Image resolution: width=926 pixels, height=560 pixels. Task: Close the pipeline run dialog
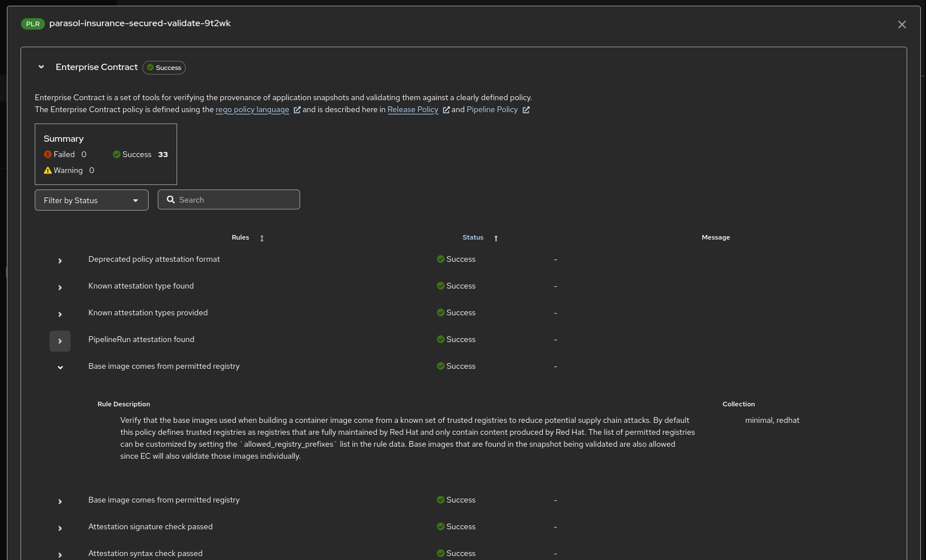point(902,24)
